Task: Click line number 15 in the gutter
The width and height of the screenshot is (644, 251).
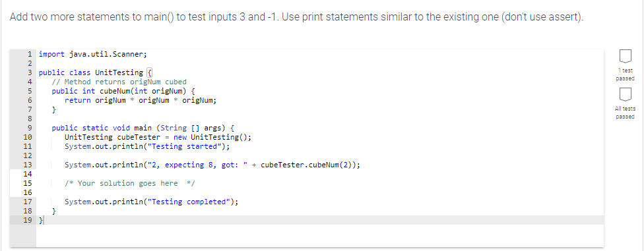Action: pyautogui.click(x=28, y=183)
